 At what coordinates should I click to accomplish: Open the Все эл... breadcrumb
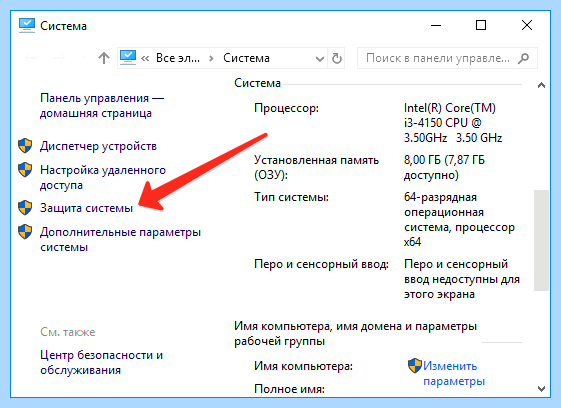(x=178, y=58)
